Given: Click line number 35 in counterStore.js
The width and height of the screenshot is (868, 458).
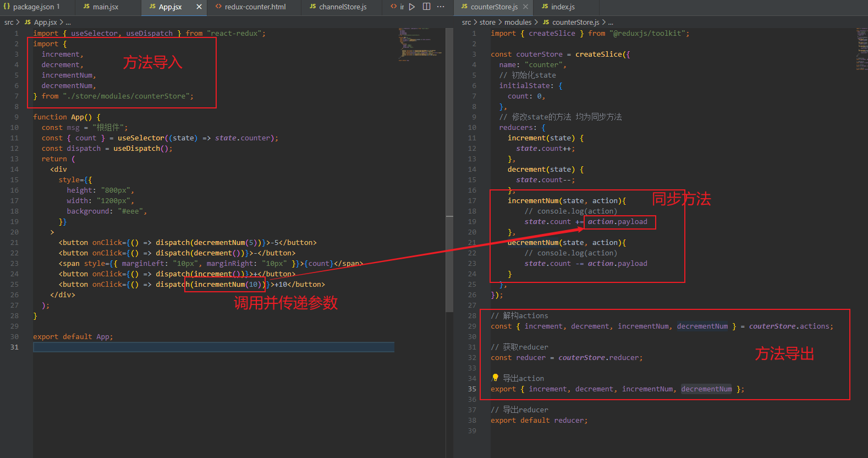Looking at the screenshot, I should tap(472, 389).
